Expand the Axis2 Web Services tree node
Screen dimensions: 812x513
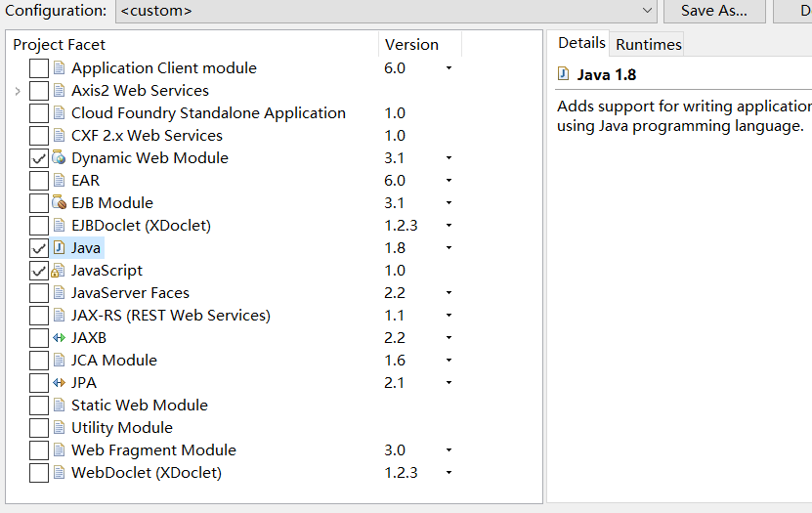[x=18, y=91]
